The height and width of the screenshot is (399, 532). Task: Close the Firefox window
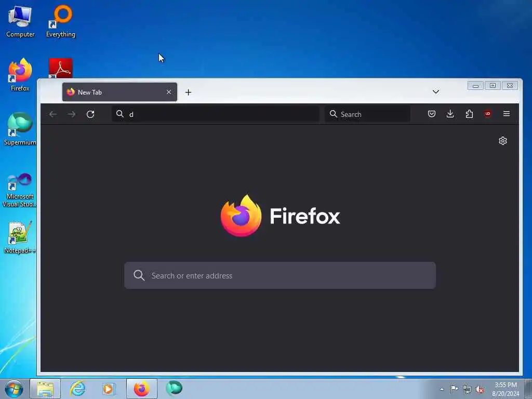510,86
